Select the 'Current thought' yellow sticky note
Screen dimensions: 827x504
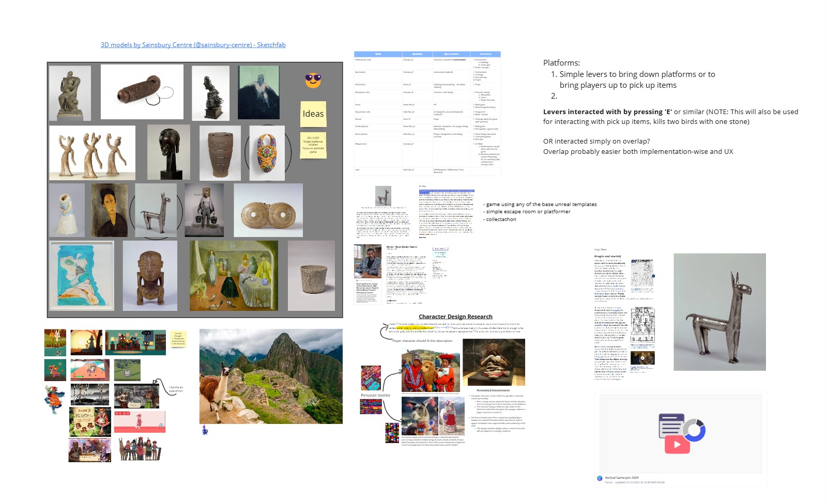point(178,339)
